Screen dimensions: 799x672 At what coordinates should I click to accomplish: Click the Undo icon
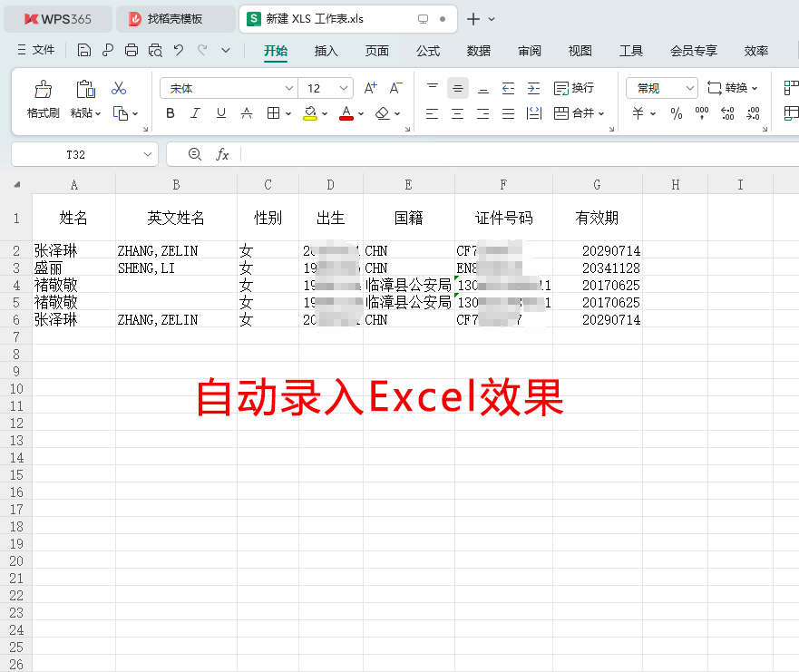(x=178, y=50)
